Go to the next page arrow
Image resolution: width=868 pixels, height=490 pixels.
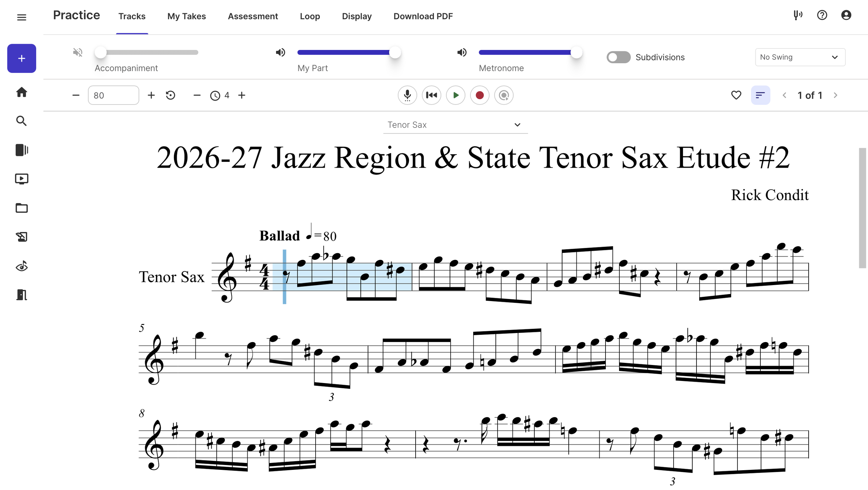coord(835,95)
